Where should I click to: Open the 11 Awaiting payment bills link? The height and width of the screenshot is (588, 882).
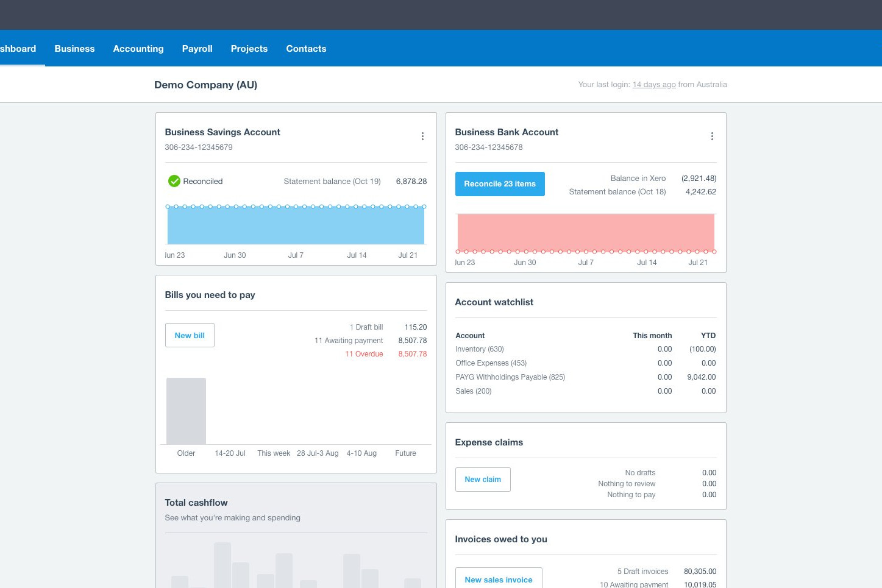349,341
